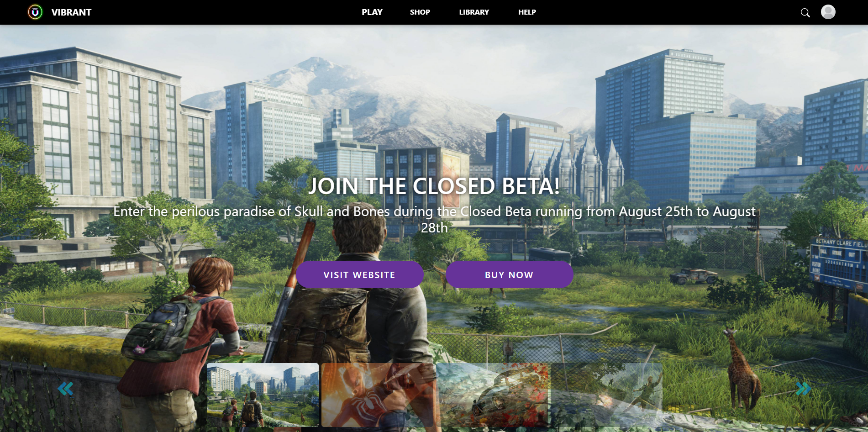
Task: Open the search magnifier icon
Action: tap(805, 13)
